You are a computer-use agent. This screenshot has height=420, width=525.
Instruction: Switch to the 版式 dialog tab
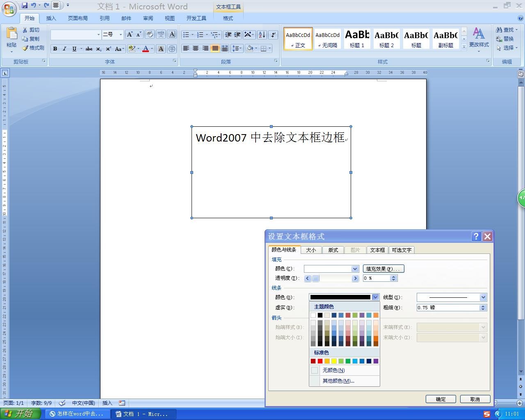[x=333, y=250]
